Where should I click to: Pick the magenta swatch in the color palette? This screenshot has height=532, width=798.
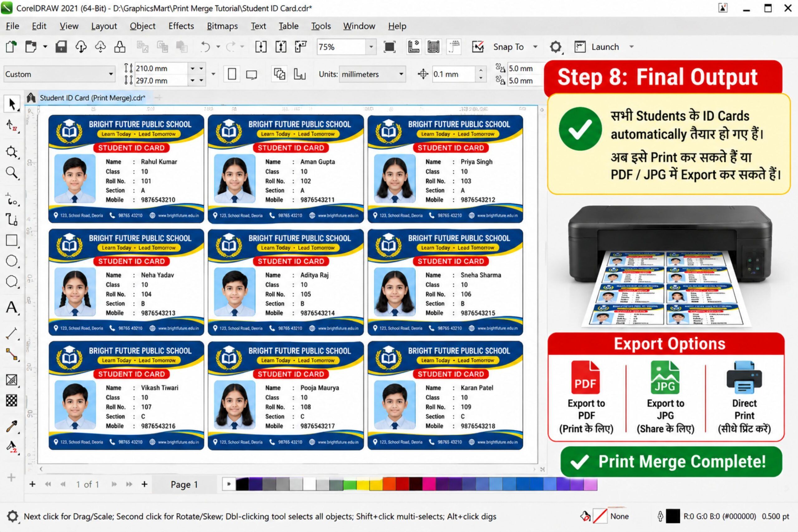[x=429, y=484]
